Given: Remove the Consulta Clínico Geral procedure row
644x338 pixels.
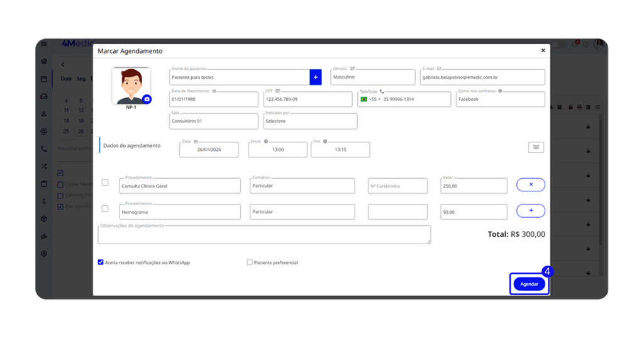Looking at the screenshot, I should [530, 184].
